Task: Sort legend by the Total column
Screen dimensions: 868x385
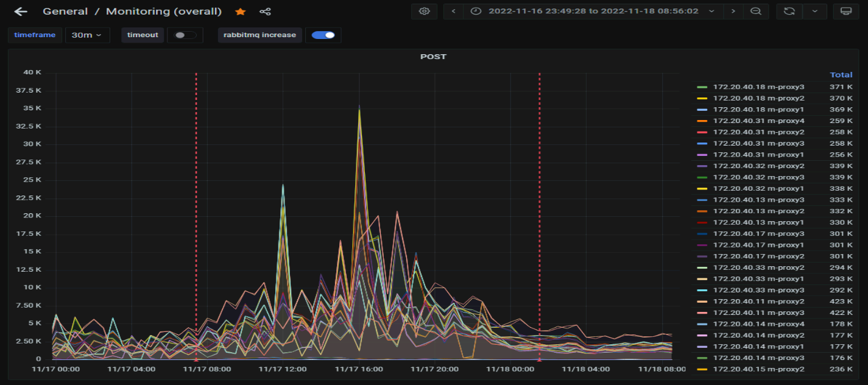Action: coord(841,75)
